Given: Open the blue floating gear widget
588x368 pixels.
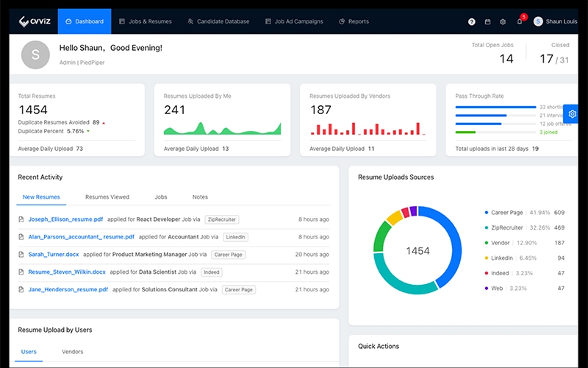Looking at the screenshot, I should 573,114.
